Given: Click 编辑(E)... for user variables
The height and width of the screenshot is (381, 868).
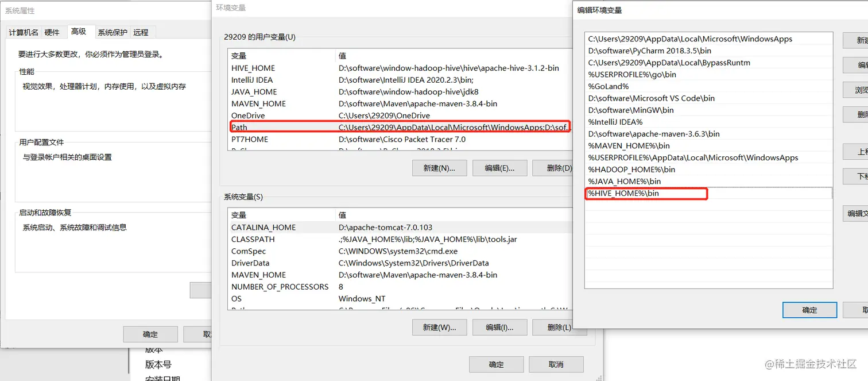Looking at the screenshot, I should [x=499, y=168].
